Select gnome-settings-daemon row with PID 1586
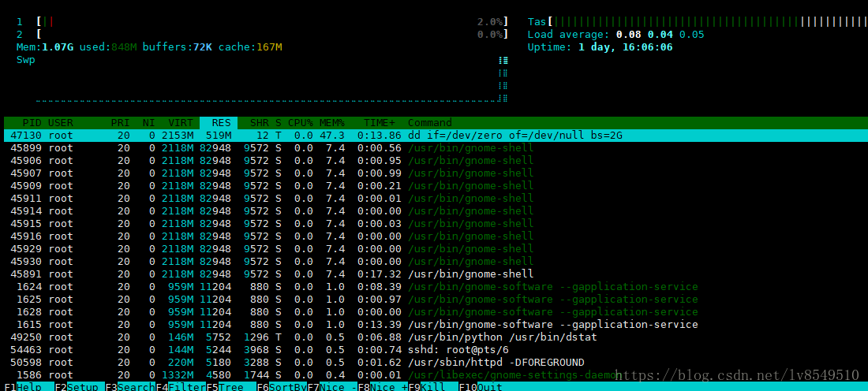 point(436,375)
